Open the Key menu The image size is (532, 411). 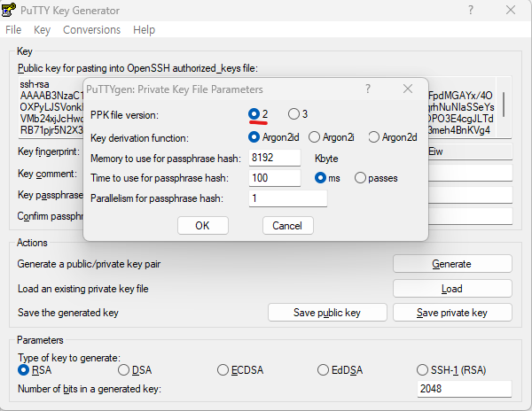click(x=42, y=30)
